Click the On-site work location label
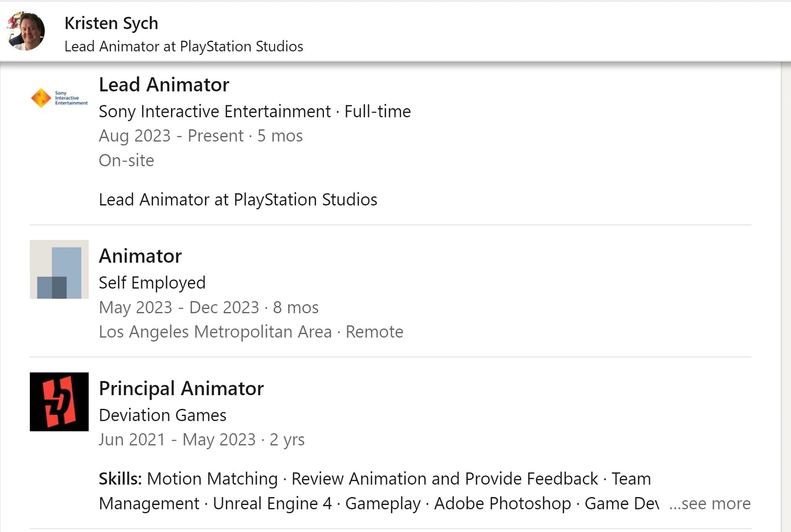Viewport: 791px width, 532px height. pos(126,161)
